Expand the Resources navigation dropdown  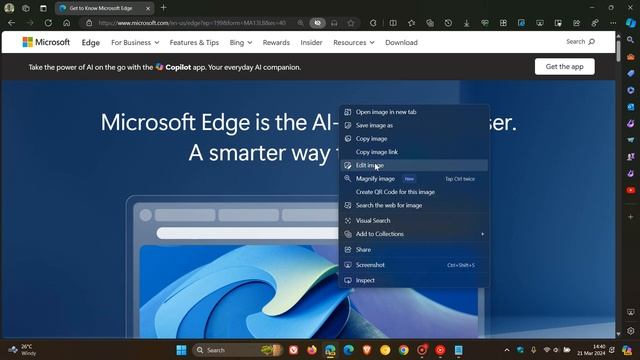[x=353, y=42]
